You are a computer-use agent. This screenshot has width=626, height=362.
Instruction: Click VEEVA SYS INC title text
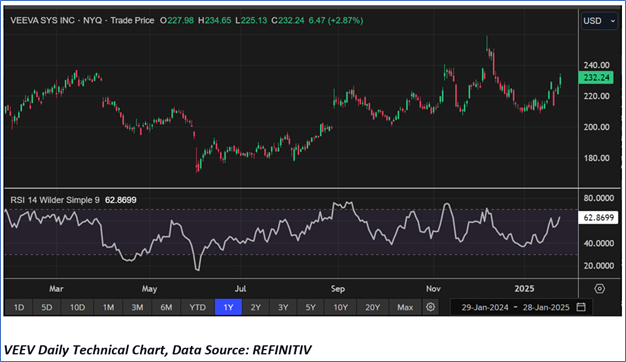[42, 20]
